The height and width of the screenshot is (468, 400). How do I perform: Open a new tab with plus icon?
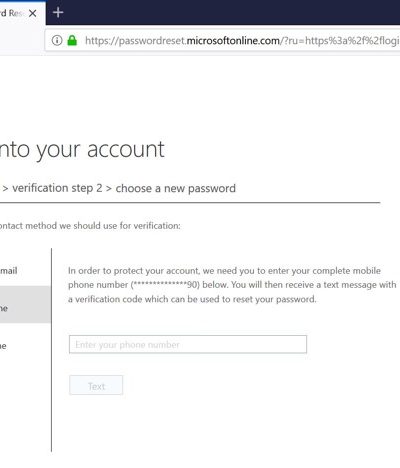58,12
